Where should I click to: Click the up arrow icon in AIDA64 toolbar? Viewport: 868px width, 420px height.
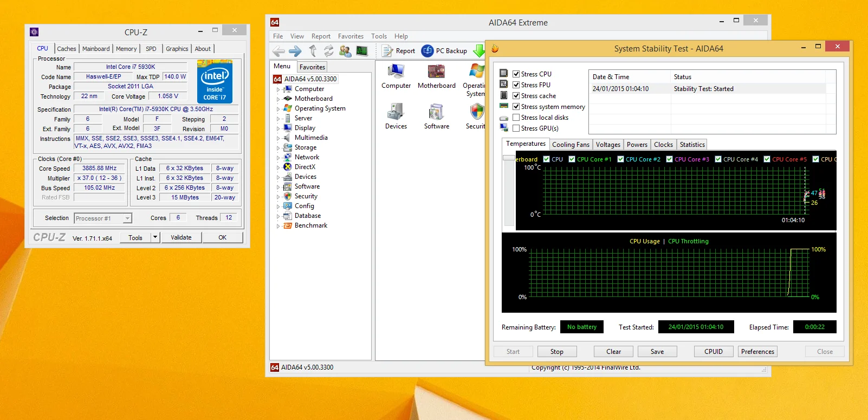click(x=313, y=51)
